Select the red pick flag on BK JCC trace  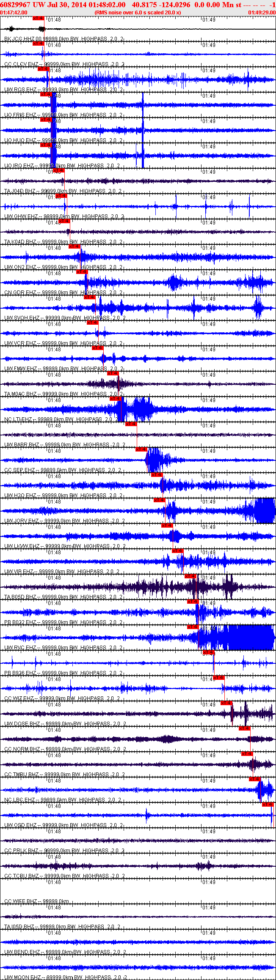38,18
